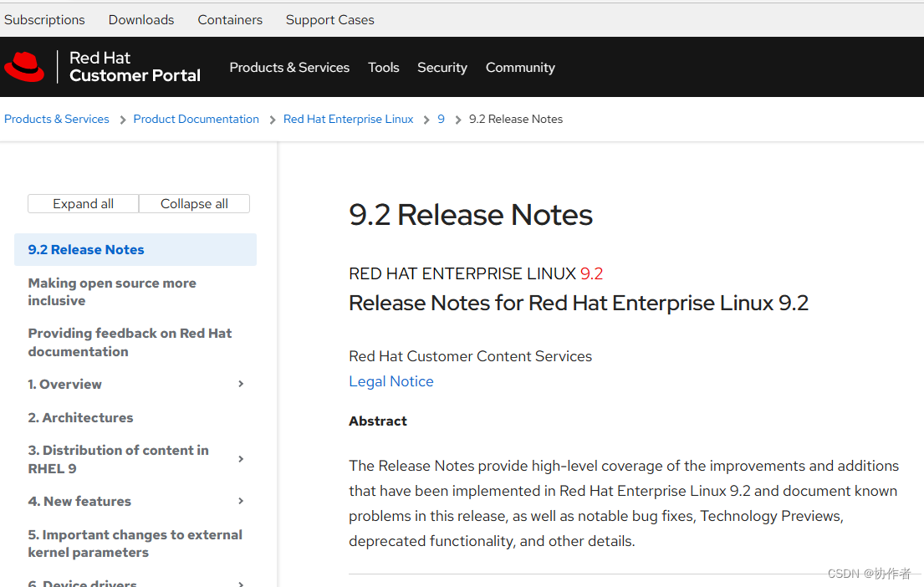Open 3. Distribution of content in RHEL 9
The width and height of the screenshot is (924, 587).
(x=119, y=459)
